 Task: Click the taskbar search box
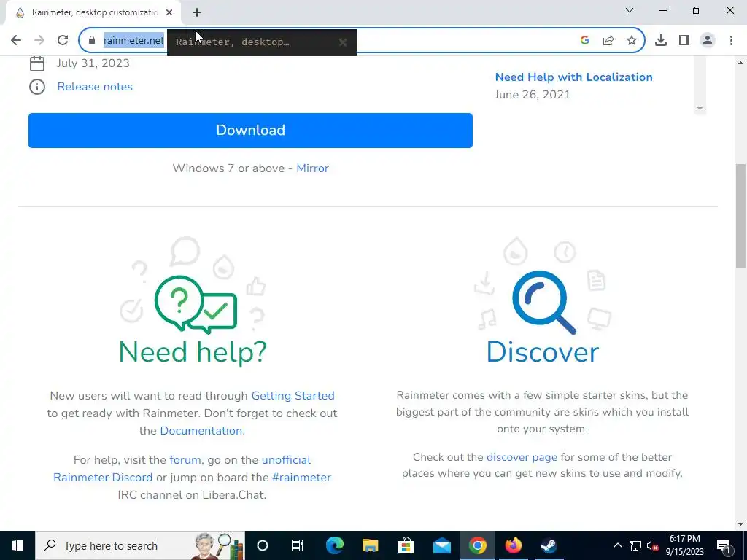140,545
